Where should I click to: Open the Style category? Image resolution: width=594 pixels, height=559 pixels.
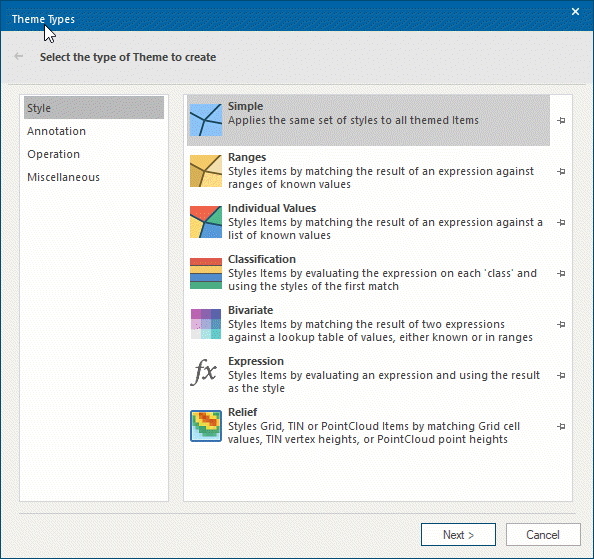point(94,108)
